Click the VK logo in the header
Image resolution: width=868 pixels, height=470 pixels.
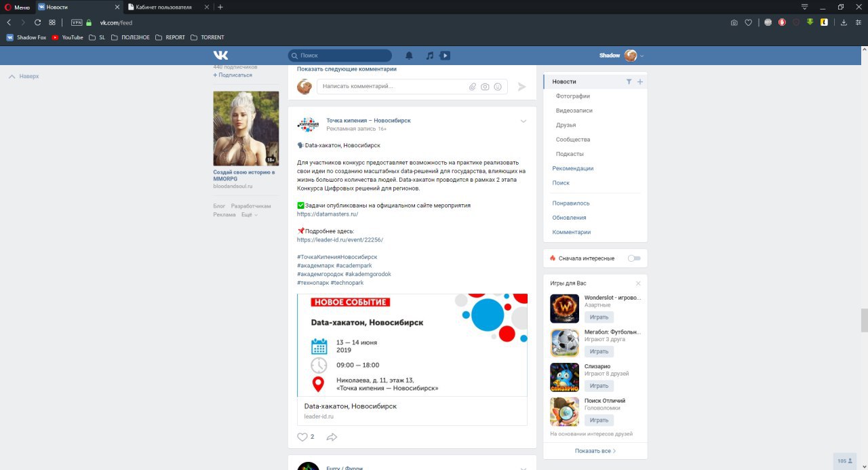(220, 56)
